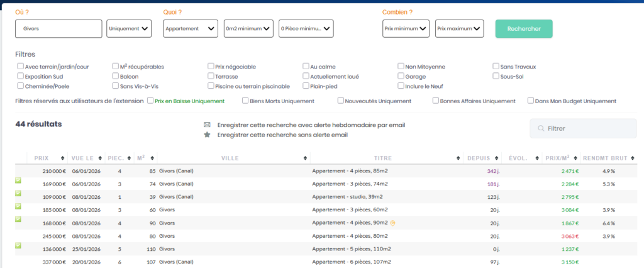Click the star icon to save search without alert
The image size is (644, 268).
[x=207, y=135]
